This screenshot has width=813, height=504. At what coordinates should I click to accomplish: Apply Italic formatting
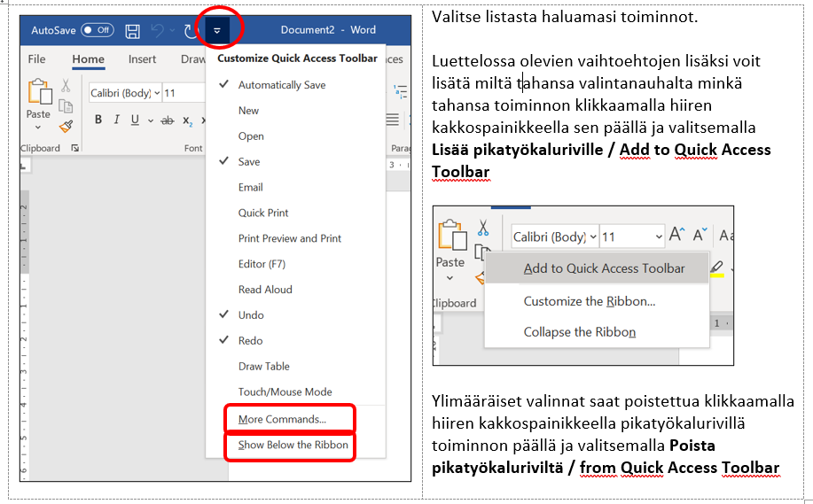coord(116,120)
